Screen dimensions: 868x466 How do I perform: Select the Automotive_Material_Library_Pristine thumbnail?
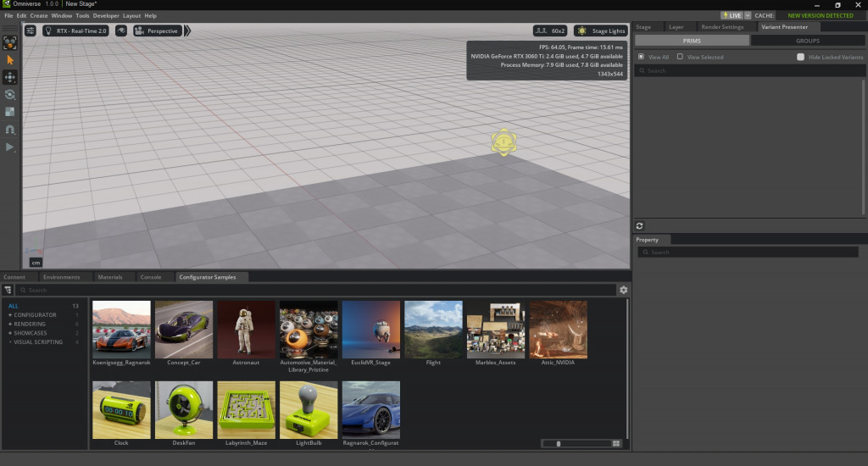pos(309,330)
